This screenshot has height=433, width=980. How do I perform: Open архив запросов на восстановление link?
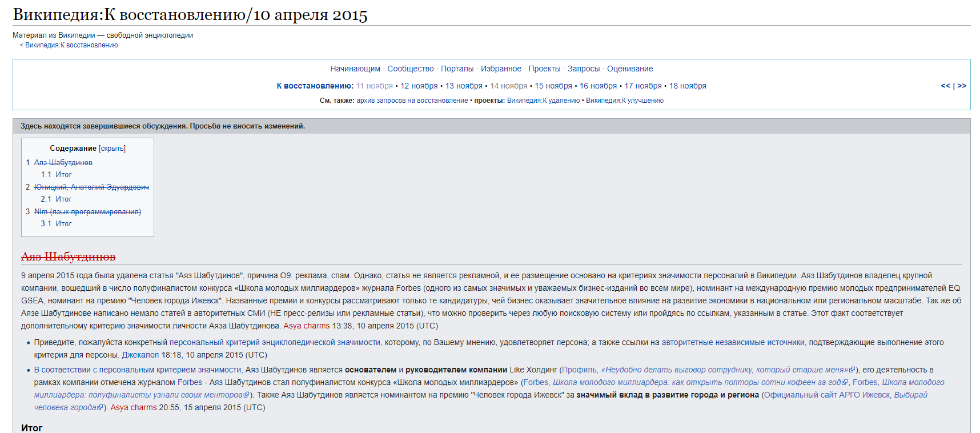(412, 101)
